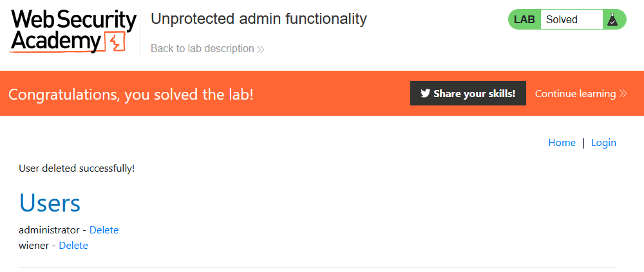The height and width of the screenshot is (272, 644).
Task: Click the green LAB badge label
Action: (525, 20)
